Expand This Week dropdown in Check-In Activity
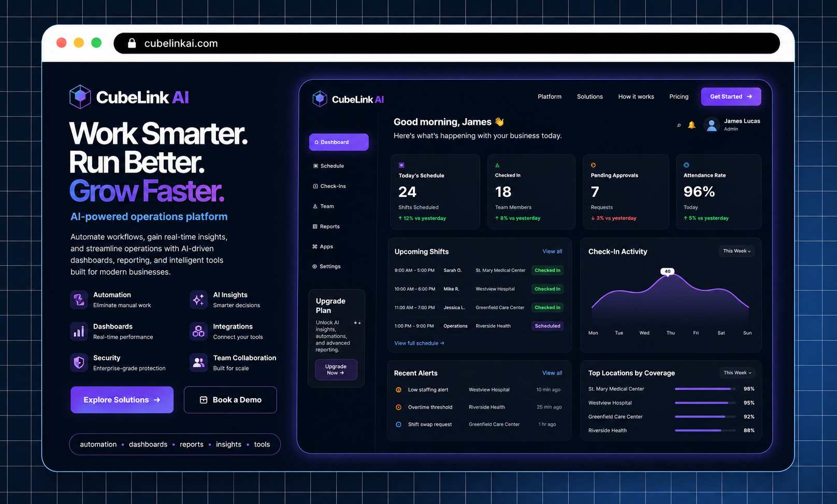The image size is (837, 504). pyautogui.click(x=737, y=251)
